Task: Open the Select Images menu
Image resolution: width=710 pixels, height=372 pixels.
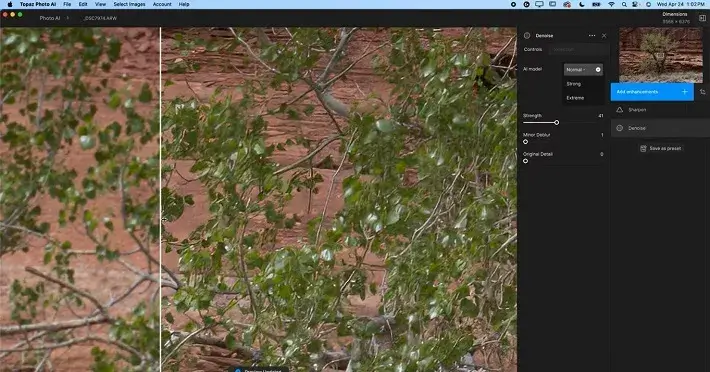Action: pos(129,4)
